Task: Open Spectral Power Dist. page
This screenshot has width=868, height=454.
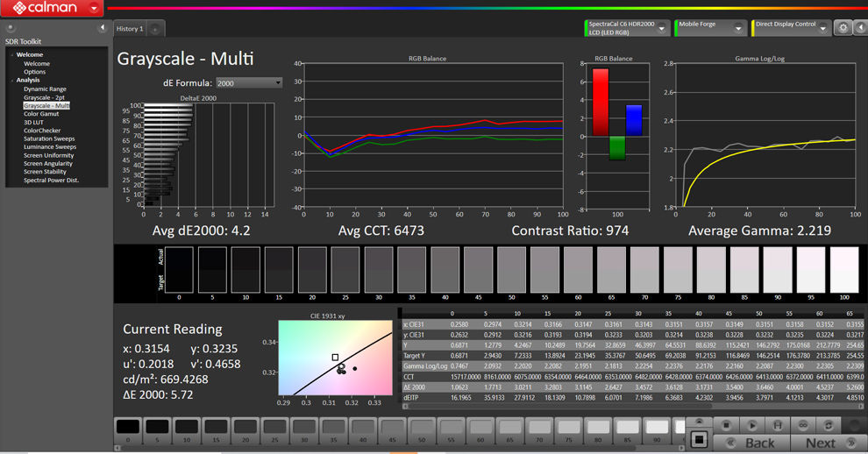Action: (x=51, y=181)
